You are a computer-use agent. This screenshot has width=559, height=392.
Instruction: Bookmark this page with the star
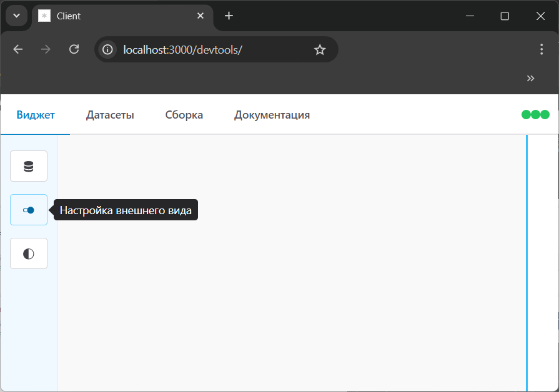(320, 49)
